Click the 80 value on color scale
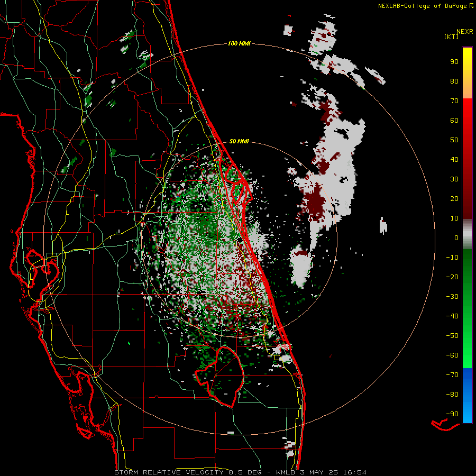 click(454, 81)
